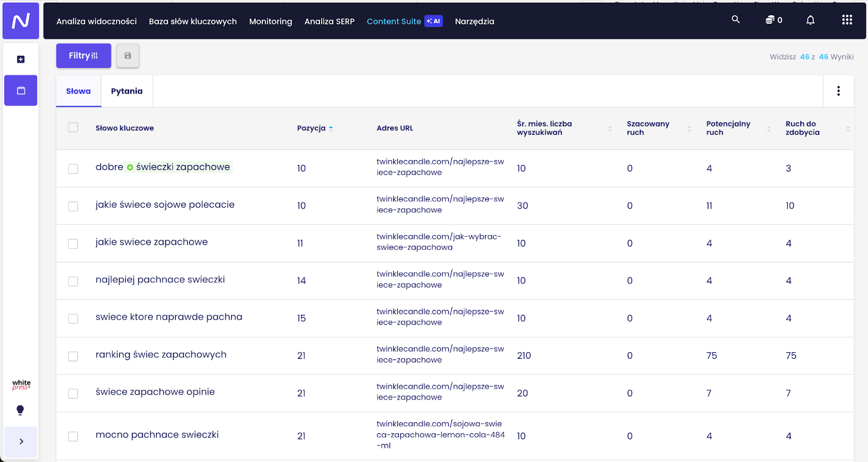Check the row 'najlepiej pachnace swieczki'
Image resolution: width=868 pixels, height=462 pixels.
[x=73, y=281]
